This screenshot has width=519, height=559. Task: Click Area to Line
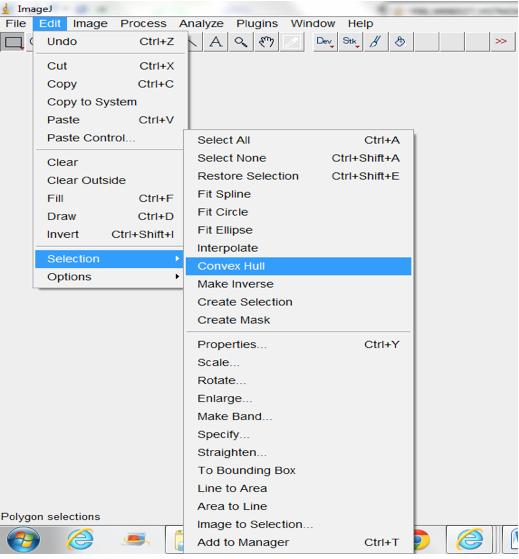click(298, 507)
